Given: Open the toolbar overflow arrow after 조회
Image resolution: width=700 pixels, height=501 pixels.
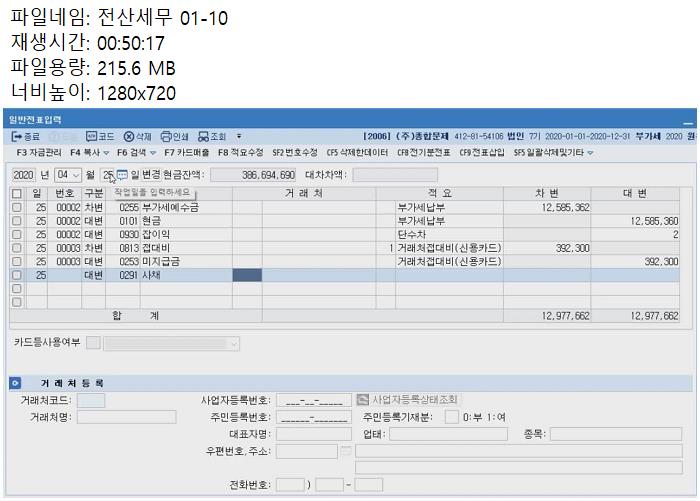Looking at the screenshot, I should [239, 136].
